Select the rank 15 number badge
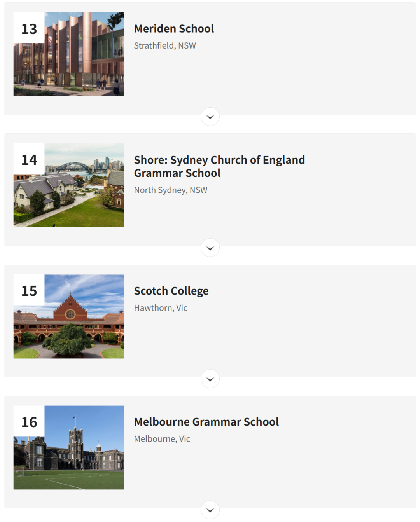Viewport: 420px width, 522px height. [x=29, y=290]
